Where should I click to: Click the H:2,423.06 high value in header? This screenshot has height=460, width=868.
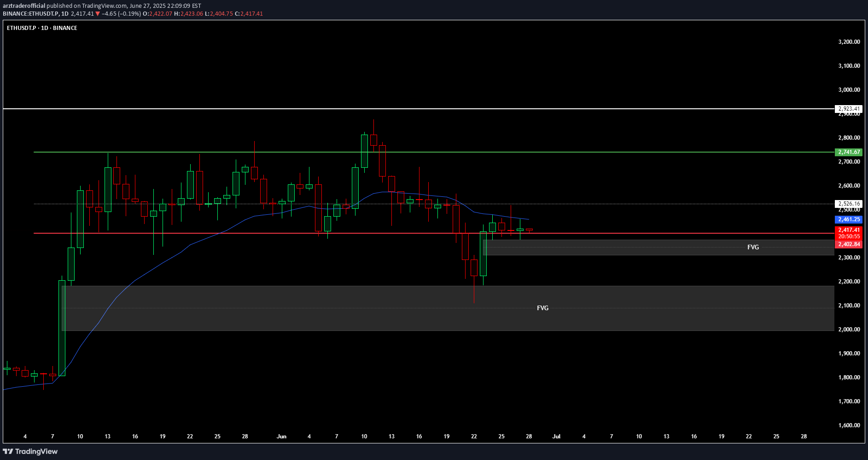(188, 14)
